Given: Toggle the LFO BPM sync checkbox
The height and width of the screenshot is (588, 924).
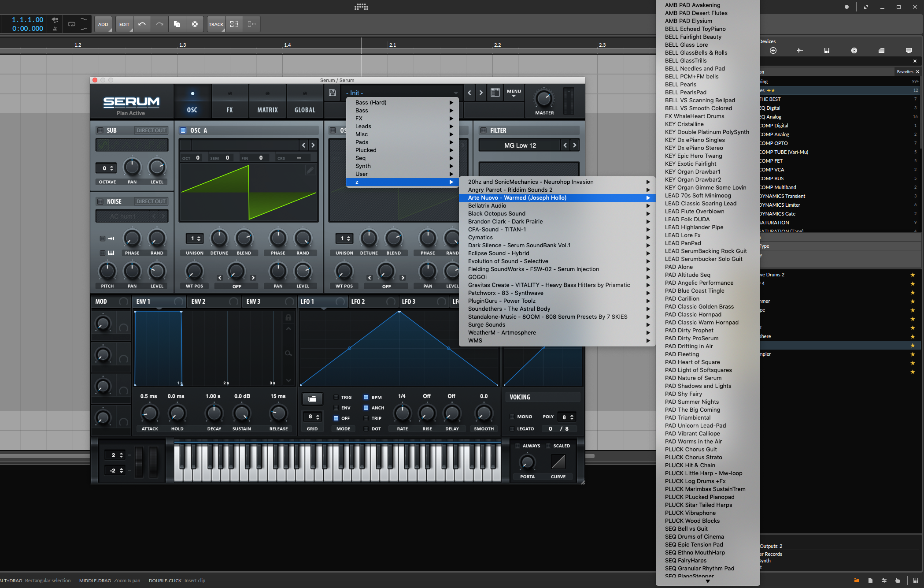Looking at the screenshot, I should point(366,397).
